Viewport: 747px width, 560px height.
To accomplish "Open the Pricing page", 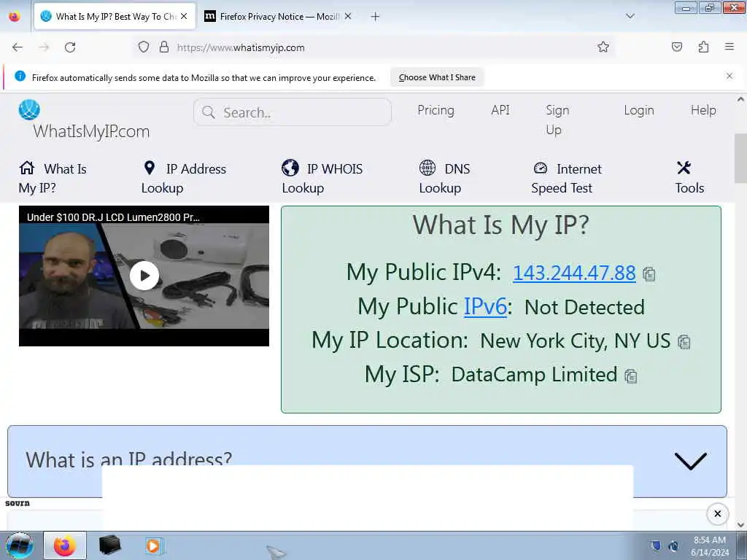I will click(436, 110).
